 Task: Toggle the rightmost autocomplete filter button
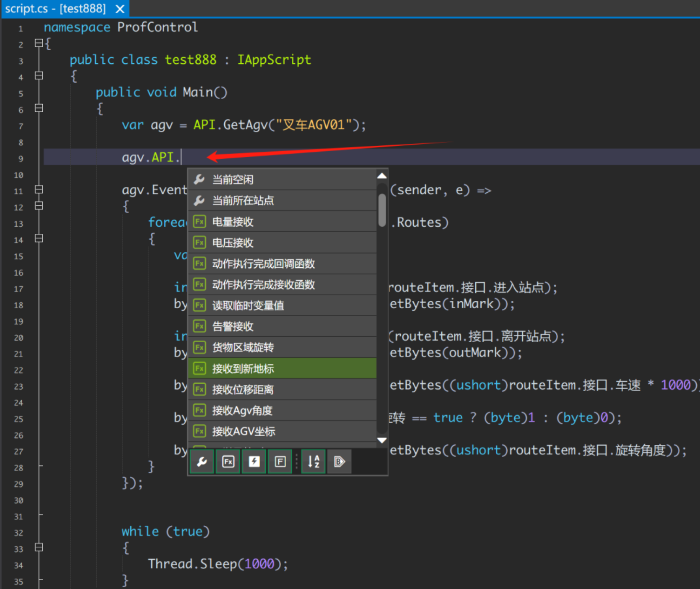(x=339, y=462)
